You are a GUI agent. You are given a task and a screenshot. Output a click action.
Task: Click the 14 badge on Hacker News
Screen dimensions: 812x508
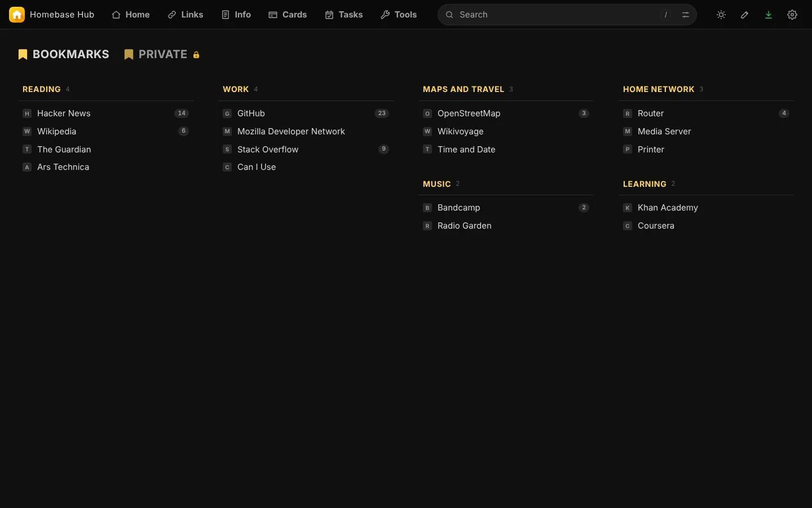point(182,113)
